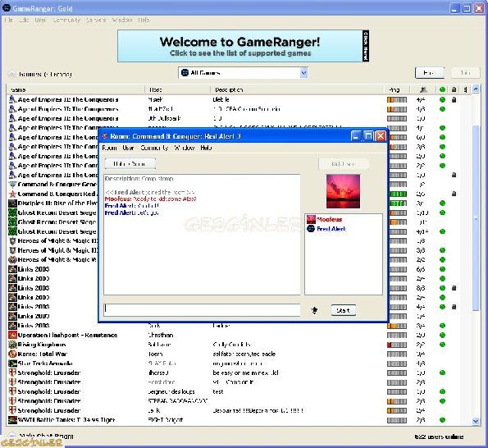The width and height of the screenshot is (488, 448).
Task: Sort the list by the Host column header
Action: coord(177,89)
